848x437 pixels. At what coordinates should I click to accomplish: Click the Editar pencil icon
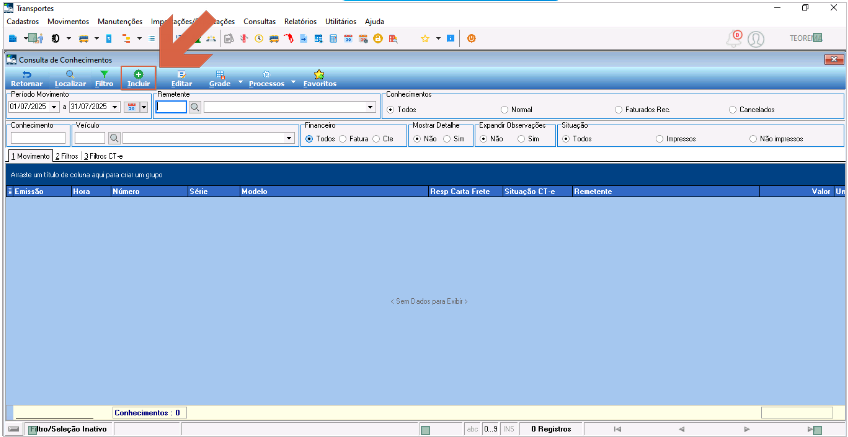182,74
